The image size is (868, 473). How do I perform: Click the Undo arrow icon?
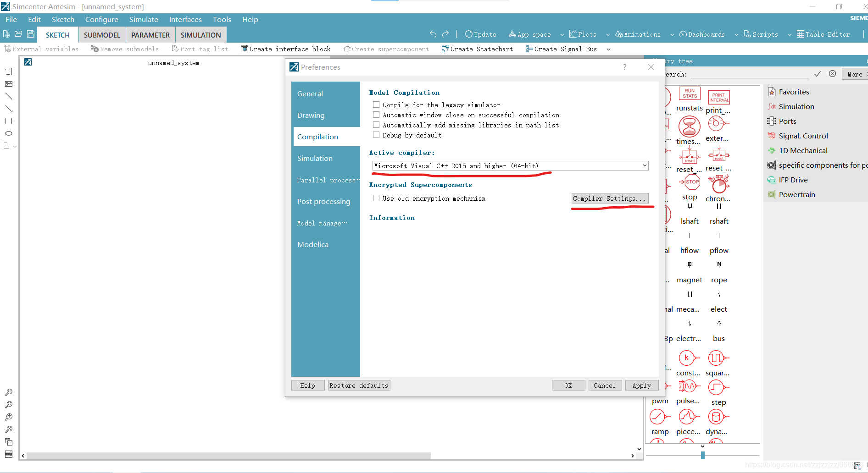click(x=433, y=34)
